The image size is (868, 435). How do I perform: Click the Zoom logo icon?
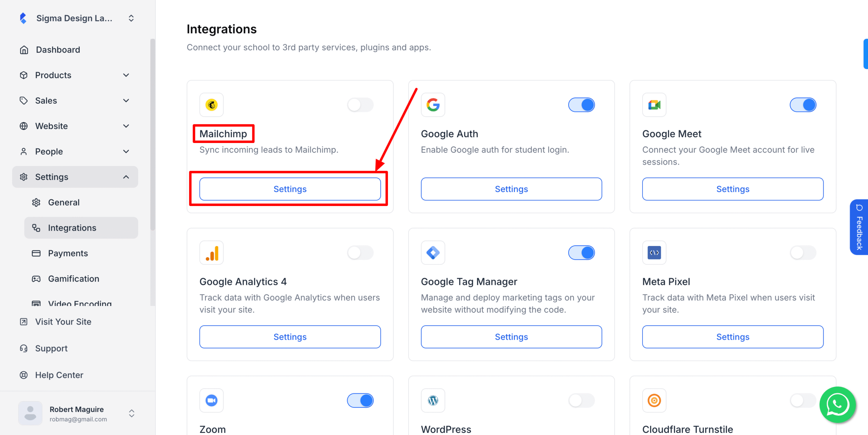212,400
